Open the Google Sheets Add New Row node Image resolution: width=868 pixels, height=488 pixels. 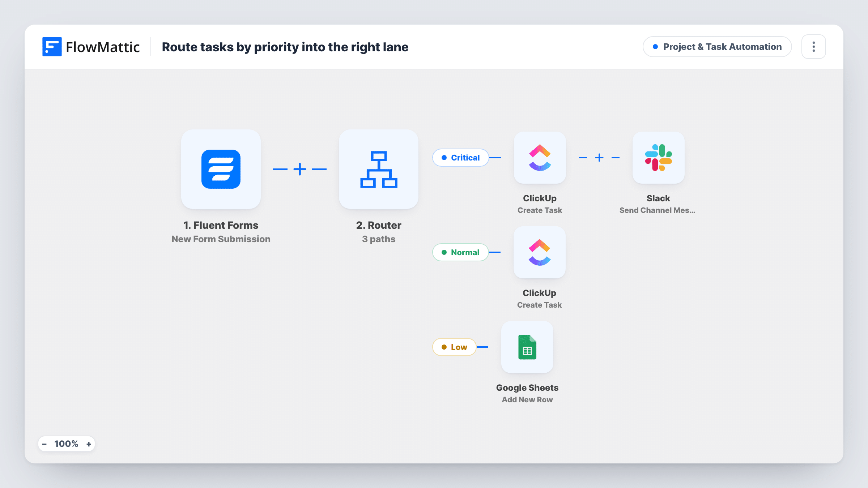coord(527,347)
